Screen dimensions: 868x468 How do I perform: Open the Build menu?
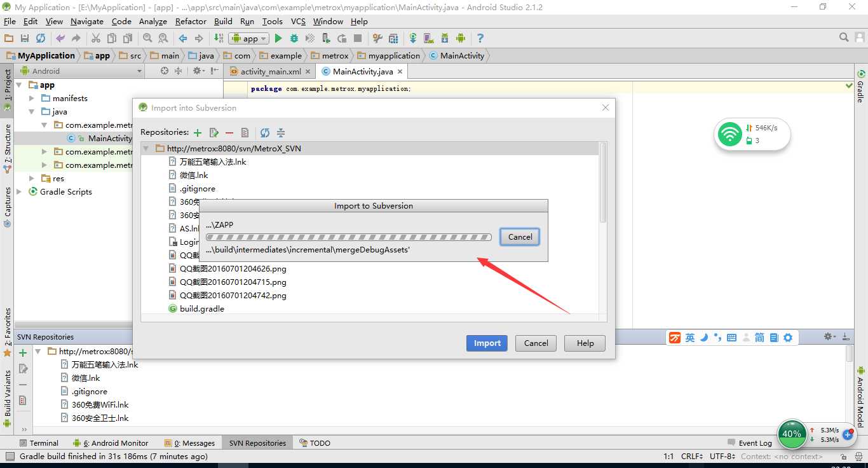pos(223,21)
